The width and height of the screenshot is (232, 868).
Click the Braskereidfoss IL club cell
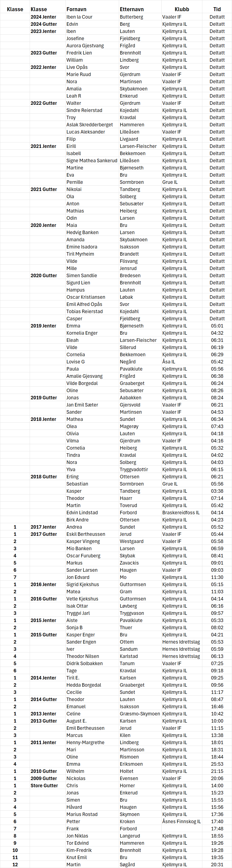pos(181,513)
